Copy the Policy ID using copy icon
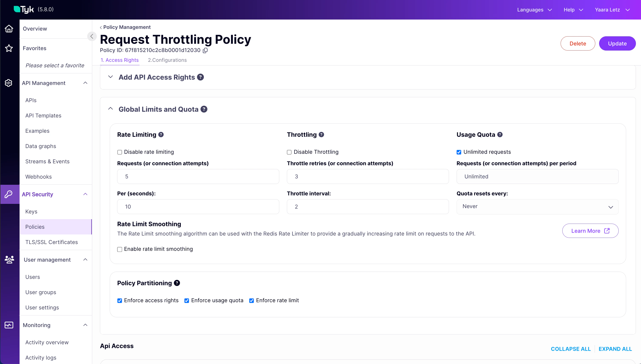The width and height of the screenshot is (641, 364). pyautogui.click(x=205, y=50)
